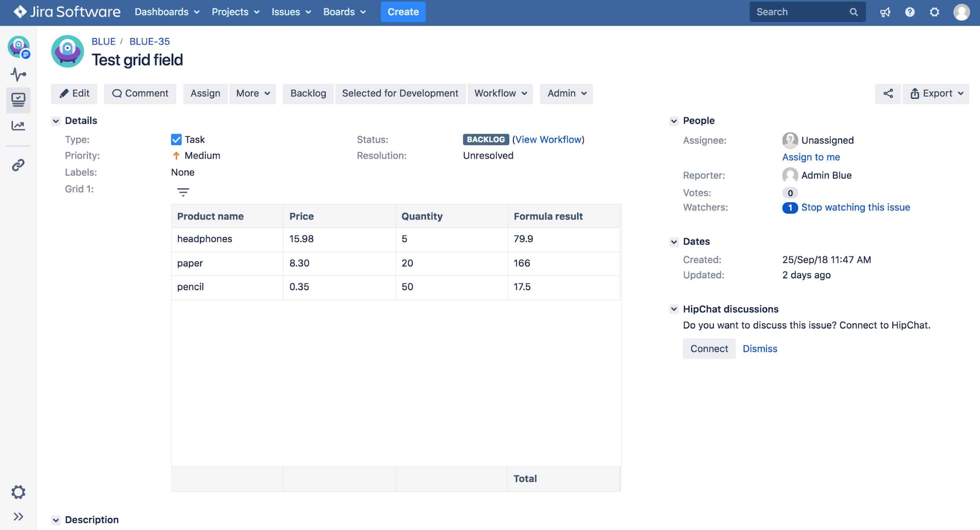Open Jira administration gear icon
The width and height of the screenshot is (980, 530).
(x=935, y=12)
